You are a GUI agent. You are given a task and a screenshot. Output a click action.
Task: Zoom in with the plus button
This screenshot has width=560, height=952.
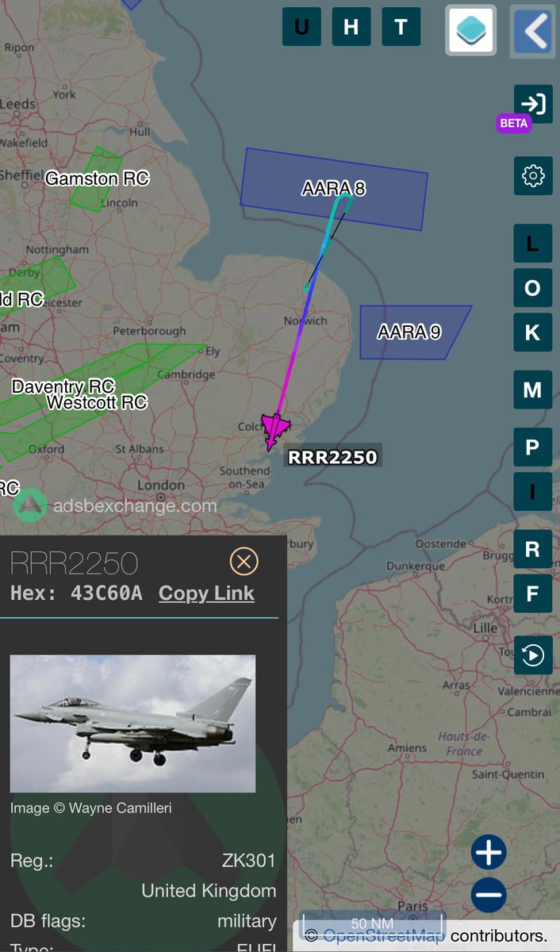click(x=489, y=853)
